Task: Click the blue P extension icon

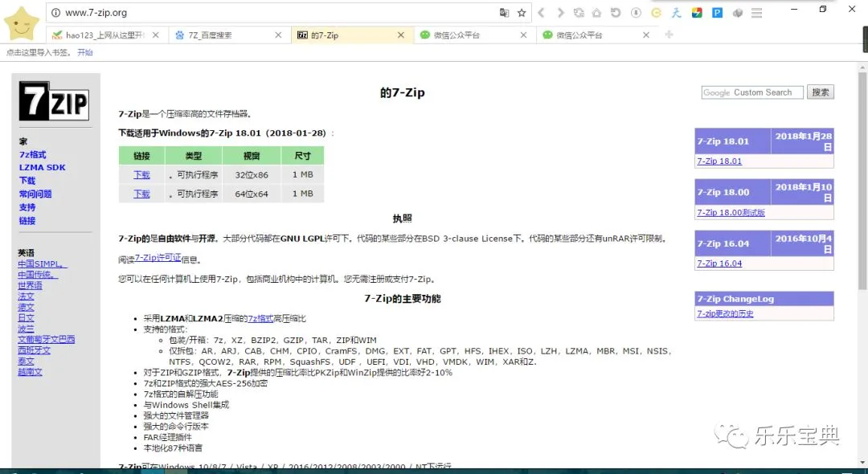Action: pyautogui.click(x=718, y=13)
